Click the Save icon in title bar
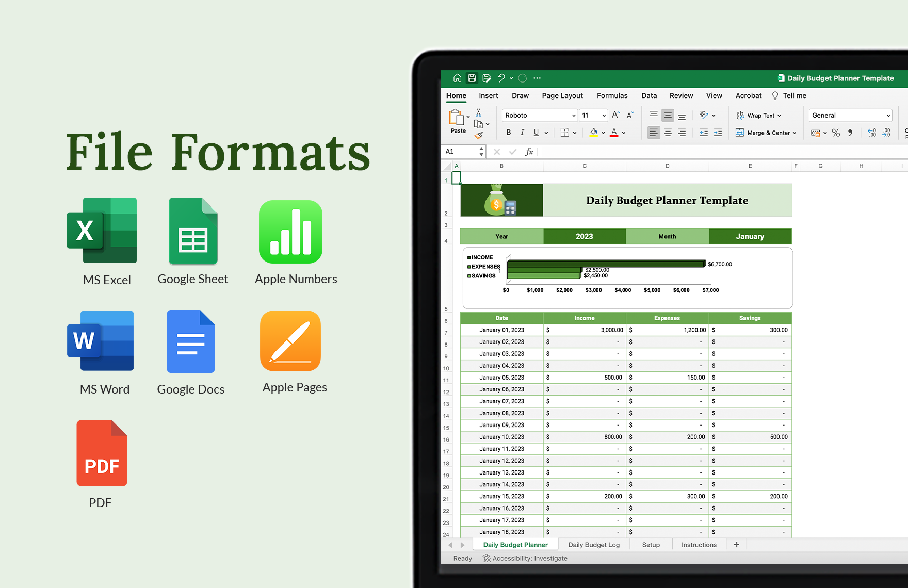The image size is (908, 588). [472, 78]
